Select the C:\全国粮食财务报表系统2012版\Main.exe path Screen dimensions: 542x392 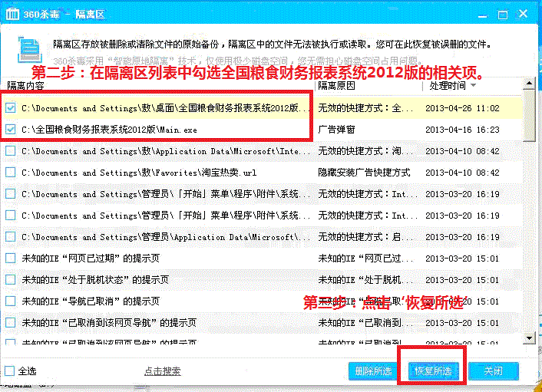(109, 130)
